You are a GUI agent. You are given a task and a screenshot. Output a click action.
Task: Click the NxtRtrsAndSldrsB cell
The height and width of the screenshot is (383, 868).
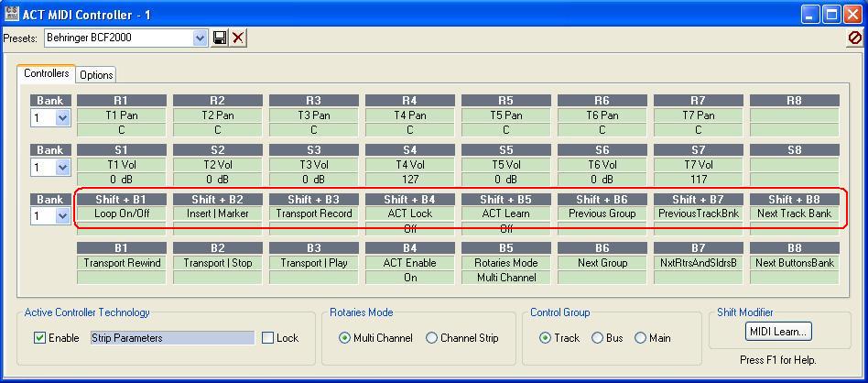pyautogui.click(x=698, y=263)
